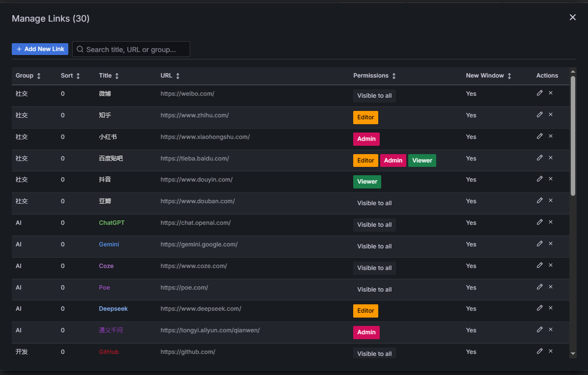Click the scroll down arrow of the table

(573, 353)
